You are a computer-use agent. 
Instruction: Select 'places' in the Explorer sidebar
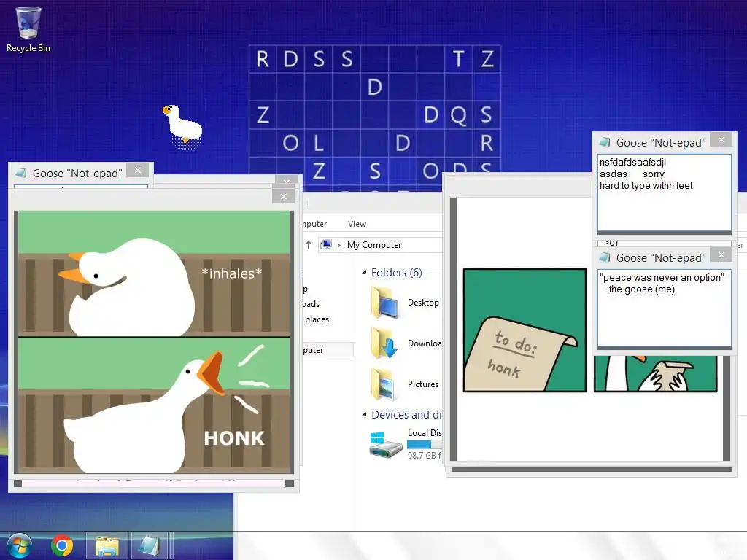(317, 319)
